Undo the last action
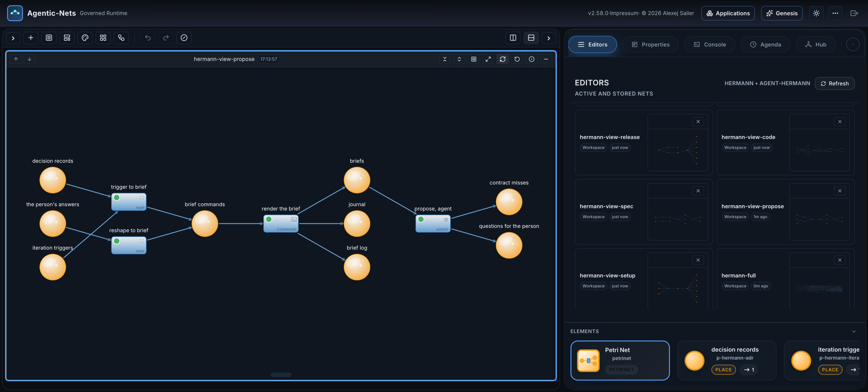Image resolution: width=868 pixels, height=392 pixels. (x=148, y=38)
